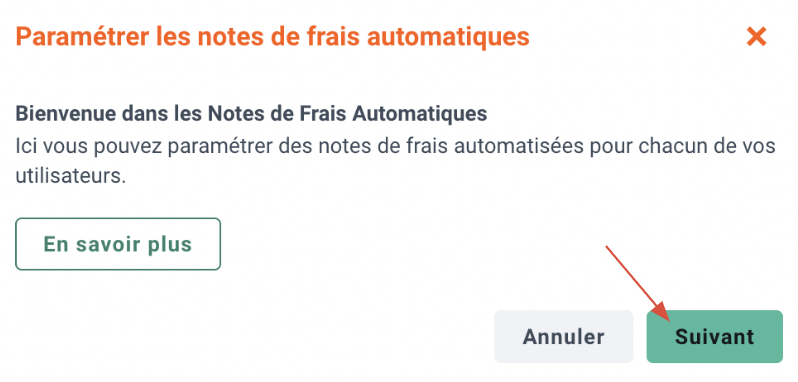Choose Suivant to continue the automatic expense setup

(715, 337)
